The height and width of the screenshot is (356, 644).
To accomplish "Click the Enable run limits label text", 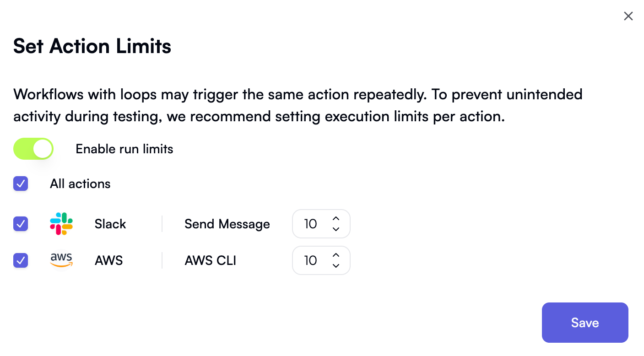I will tap(124, 148).
